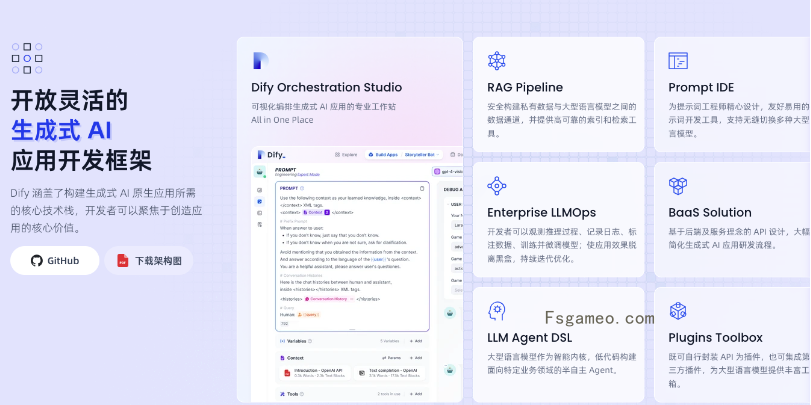Expand the Storyteller Bot dropdown
This screenshot has height=405, width=811.
(422, 155)
